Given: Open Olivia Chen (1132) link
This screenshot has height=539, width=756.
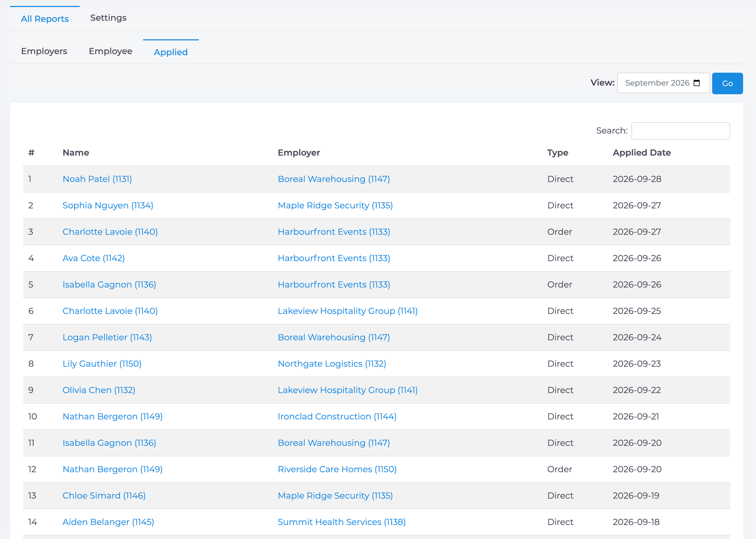Looking at the screenshot, I should pyautogui.click(x=99, y=390).
